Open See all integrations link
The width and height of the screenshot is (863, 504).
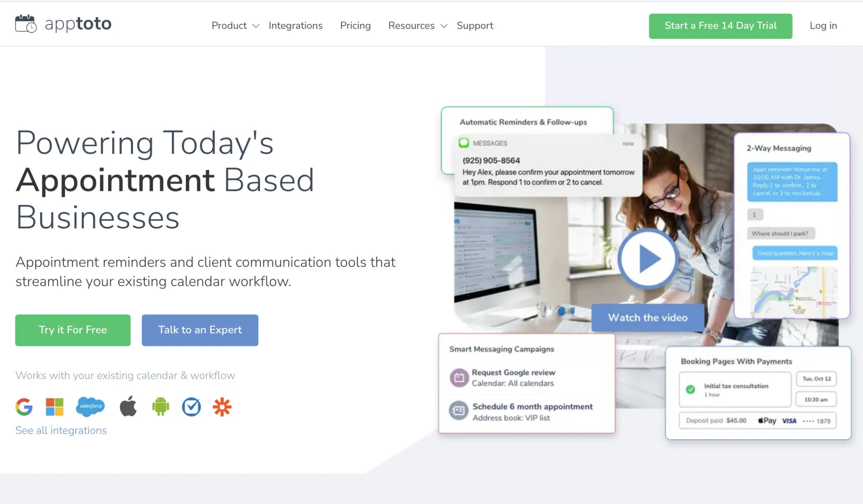pos(61,430)
